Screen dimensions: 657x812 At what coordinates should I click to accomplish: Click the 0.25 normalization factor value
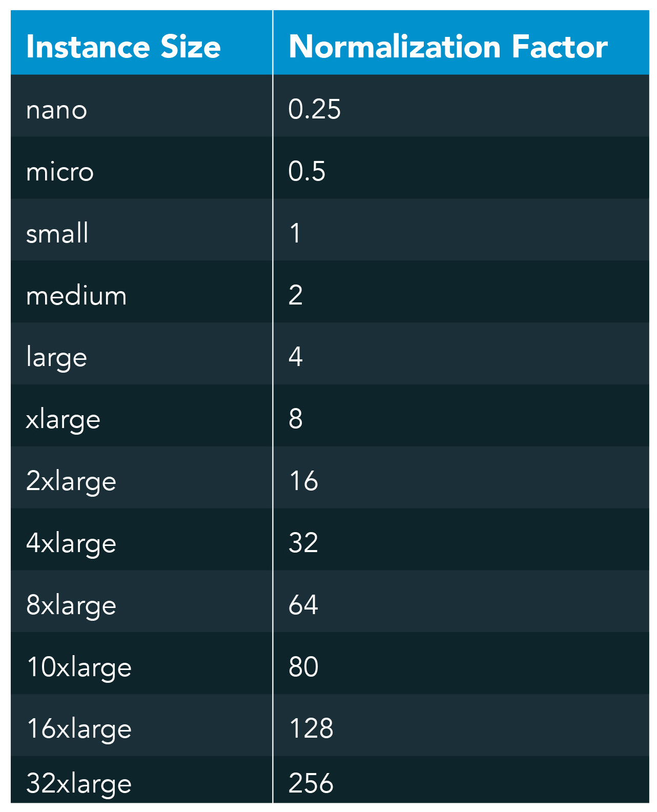[314, 109]
